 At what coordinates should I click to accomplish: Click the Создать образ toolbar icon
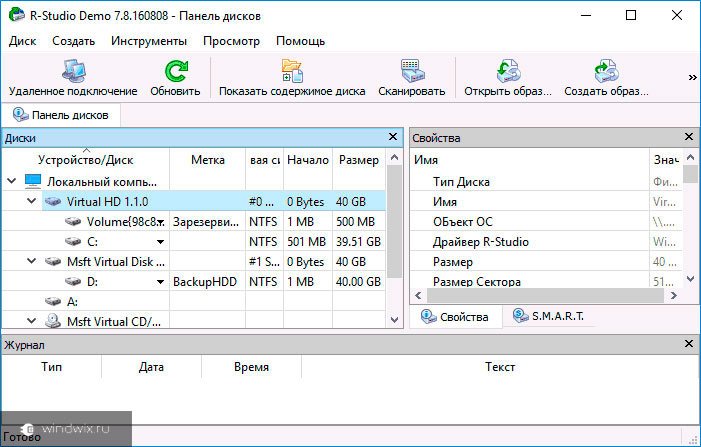(x=606, y=71)
